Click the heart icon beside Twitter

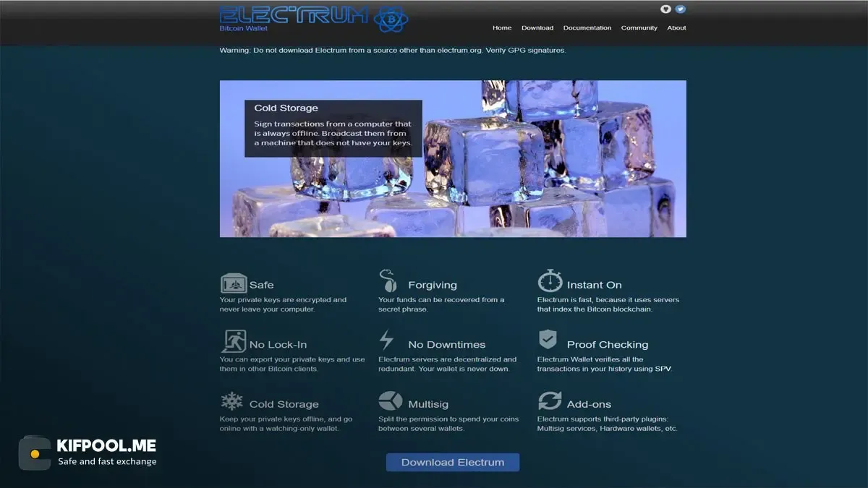pos(666,9)
